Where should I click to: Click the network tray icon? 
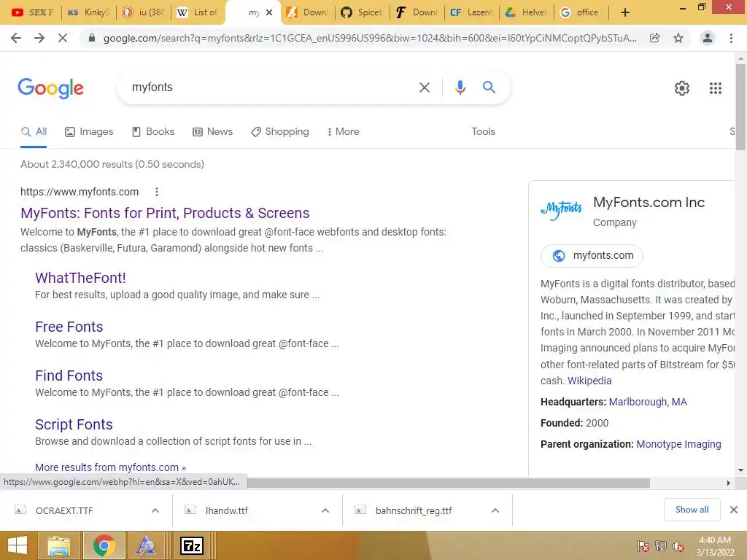click(661, 546)
